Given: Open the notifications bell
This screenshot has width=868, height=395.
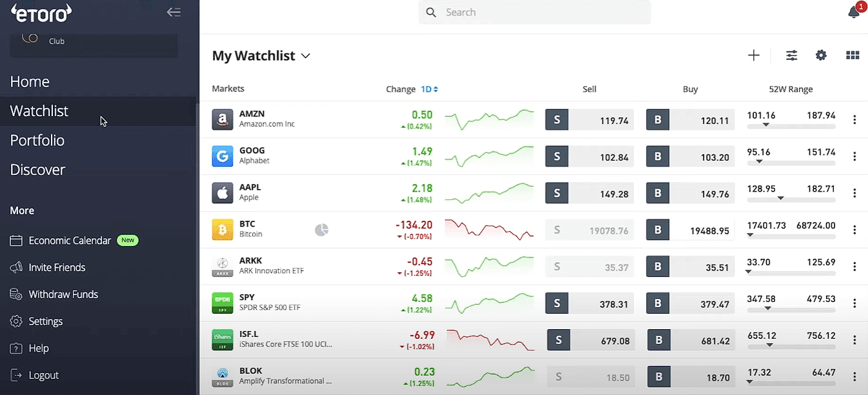Looking at the screenshot, I should click(854, 12).
